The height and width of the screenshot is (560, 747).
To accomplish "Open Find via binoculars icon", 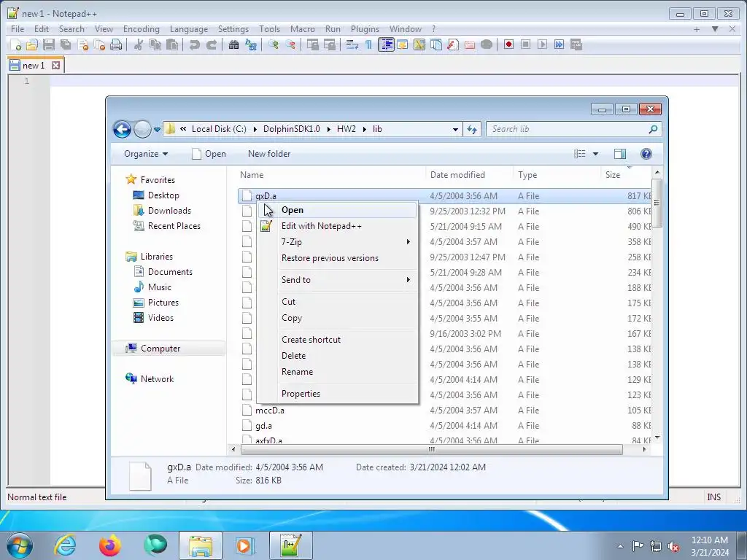I will (x=233, y=44).
